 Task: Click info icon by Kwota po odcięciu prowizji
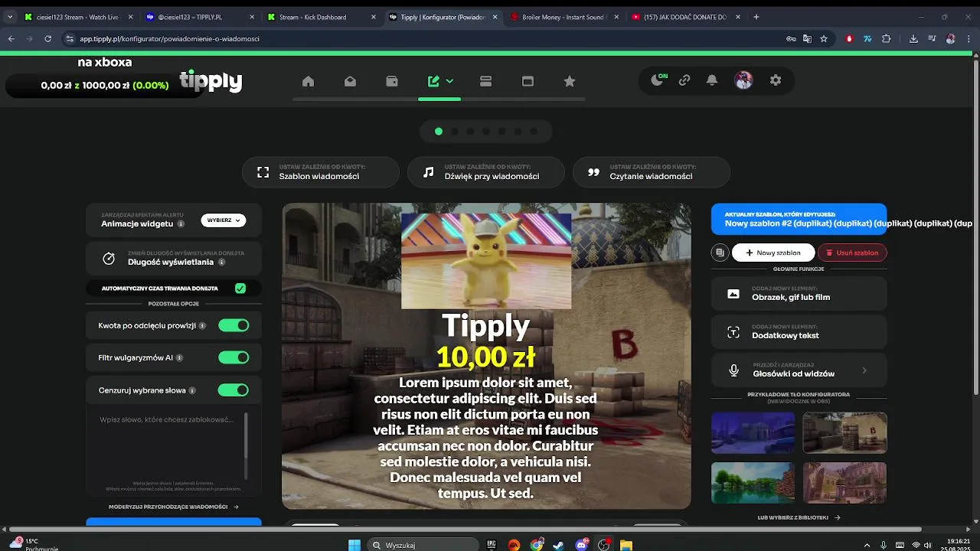(x=203, y=326)
